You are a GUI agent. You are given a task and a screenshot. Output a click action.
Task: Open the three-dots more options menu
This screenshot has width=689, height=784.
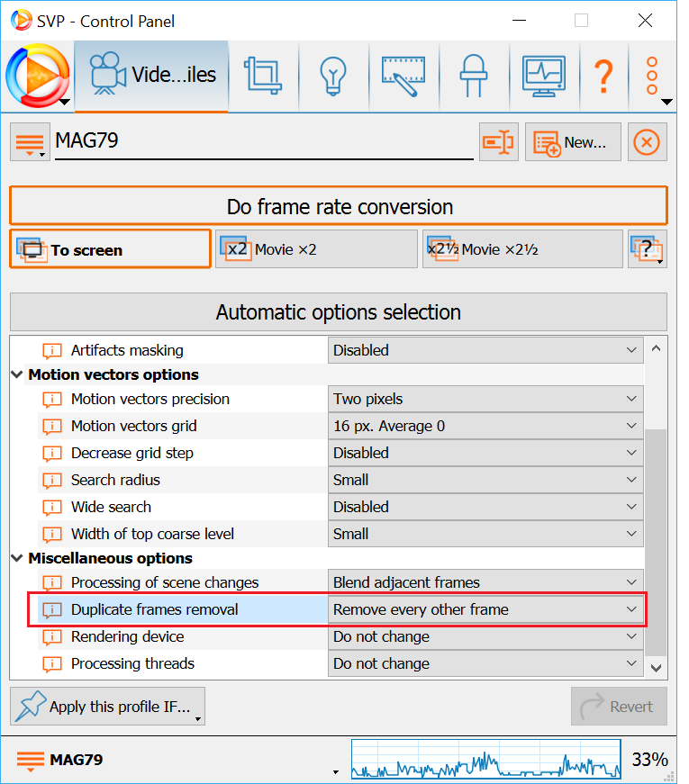[653, 77]
